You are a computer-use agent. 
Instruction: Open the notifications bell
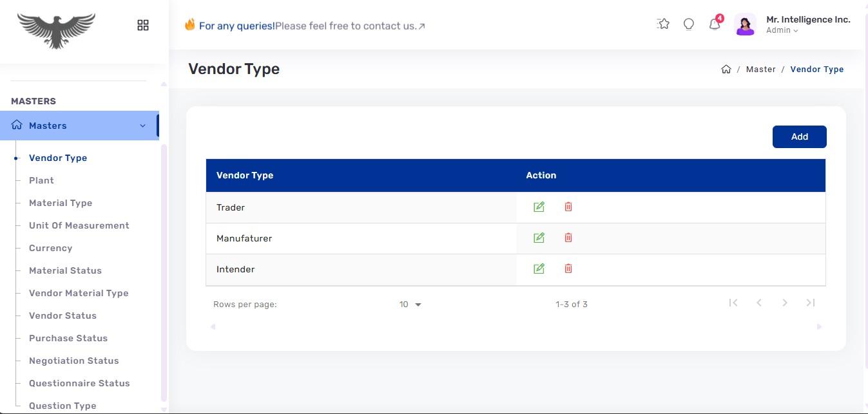coord(715,24)
